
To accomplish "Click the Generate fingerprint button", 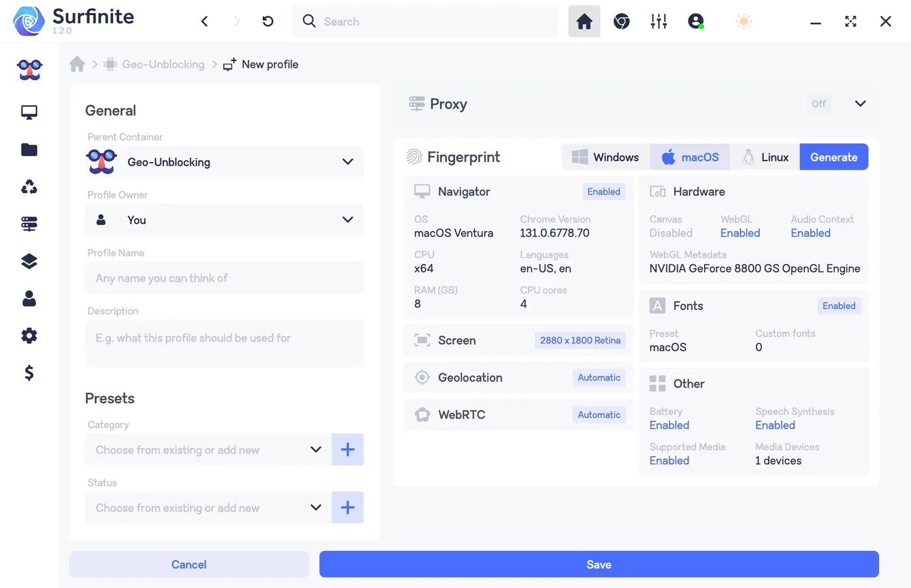I will tap(834, 157).
